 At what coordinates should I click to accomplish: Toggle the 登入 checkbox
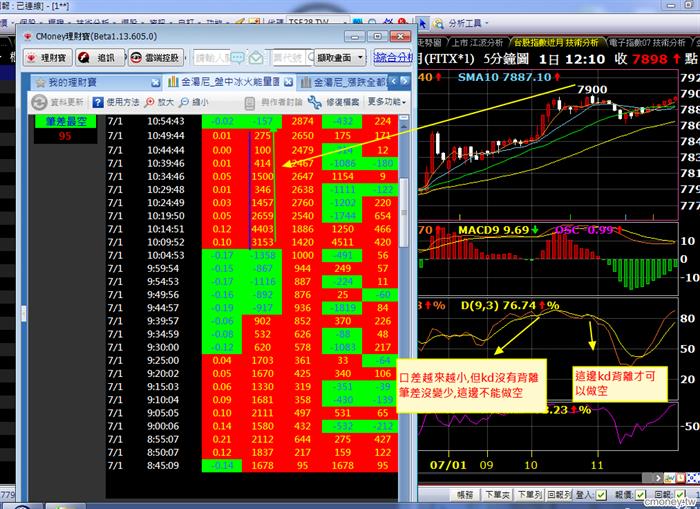click(x=601, y=495)
